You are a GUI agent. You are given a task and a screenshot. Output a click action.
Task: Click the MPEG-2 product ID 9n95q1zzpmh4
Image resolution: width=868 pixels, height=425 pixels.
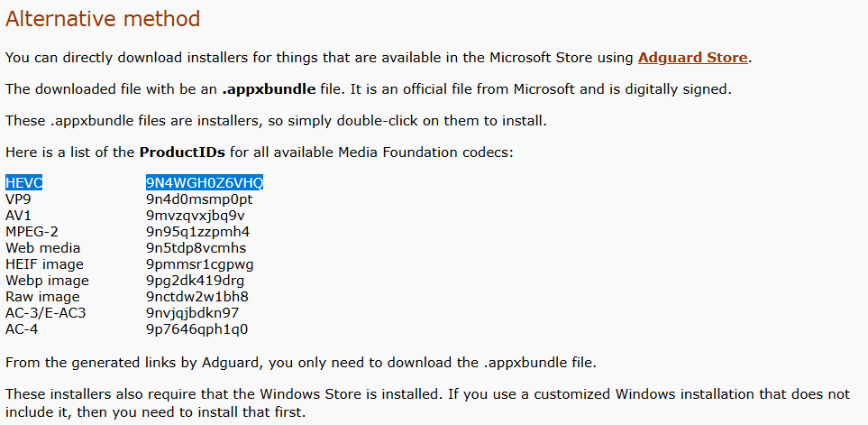(198, 232)
